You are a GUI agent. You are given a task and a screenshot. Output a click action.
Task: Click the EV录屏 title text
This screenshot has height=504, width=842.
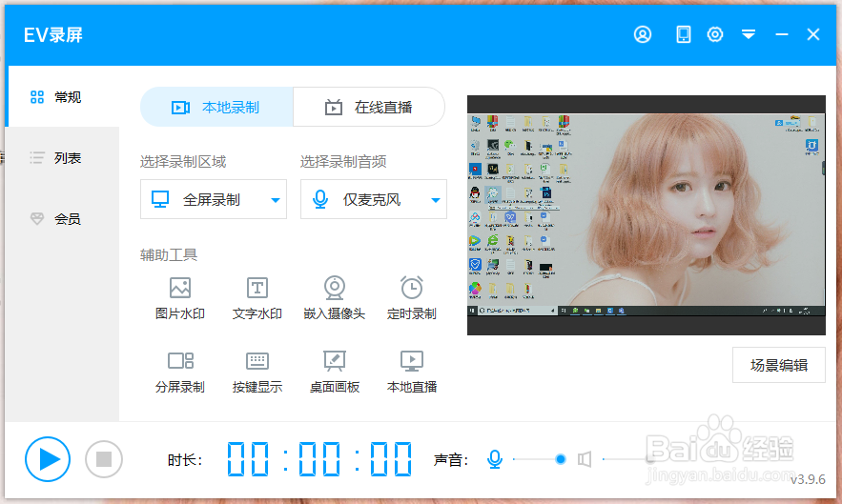point(53,35)
